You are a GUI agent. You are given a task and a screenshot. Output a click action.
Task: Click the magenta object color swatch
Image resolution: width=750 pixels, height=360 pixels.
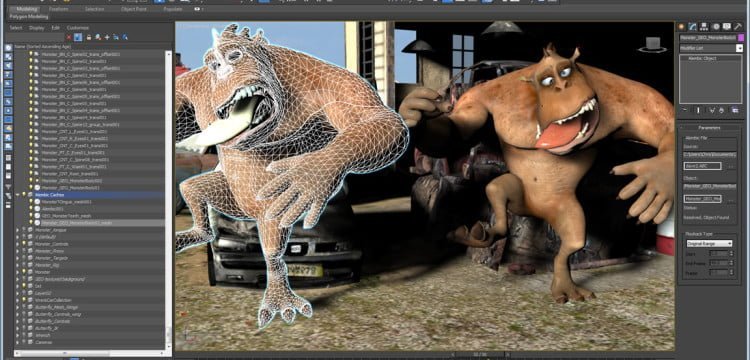click(741, 38)
